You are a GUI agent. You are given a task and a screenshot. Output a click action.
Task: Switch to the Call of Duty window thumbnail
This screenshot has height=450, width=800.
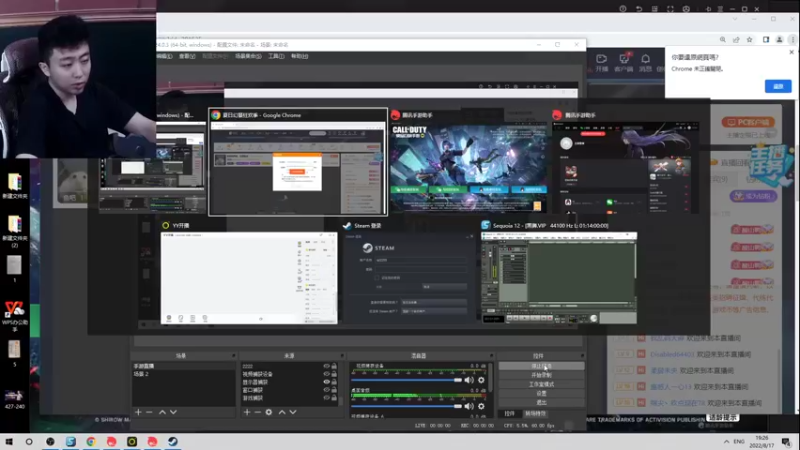point(468,162)
